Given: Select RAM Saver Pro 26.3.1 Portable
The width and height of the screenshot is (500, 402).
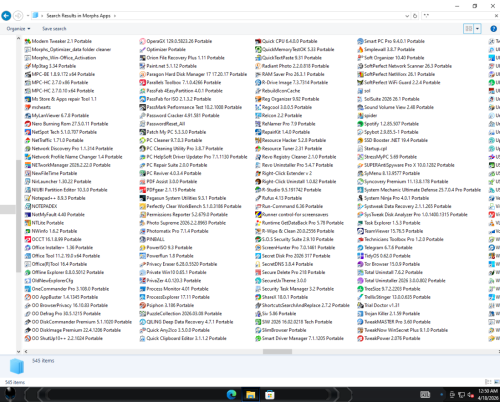Looking at the screenshot, I should (290, 74).
